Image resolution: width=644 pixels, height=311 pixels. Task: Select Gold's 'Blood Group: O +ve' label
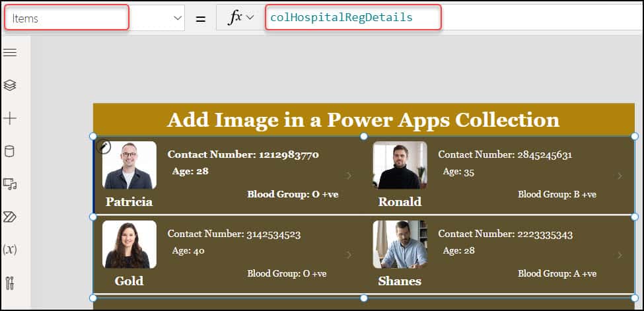[x=287, y=273]
